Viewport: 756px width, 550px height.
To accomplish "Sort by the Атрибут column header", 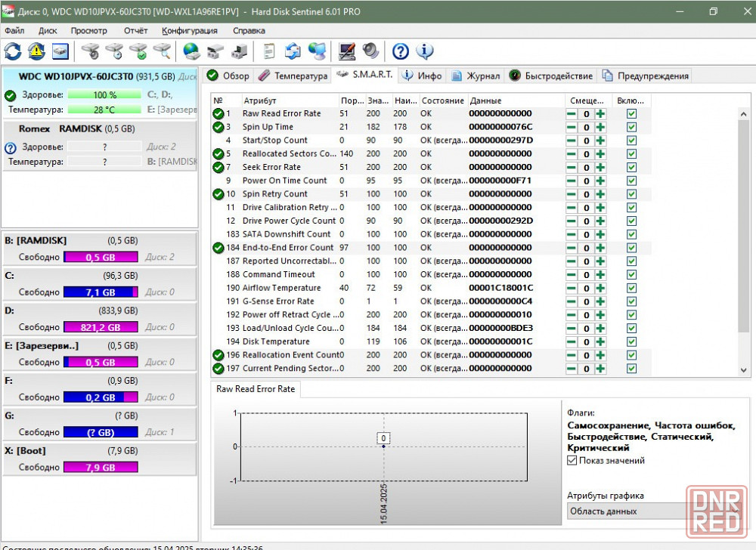I will point(290,100).
